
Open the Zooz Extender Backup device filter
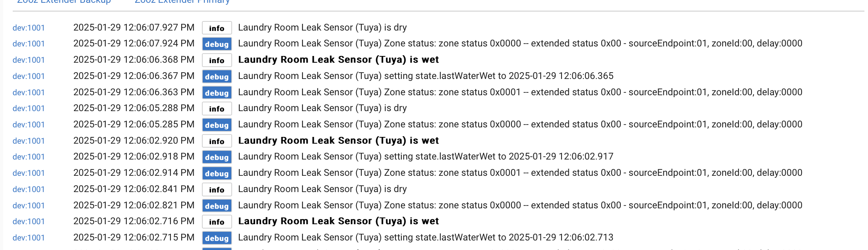pyautogui.click(x=64, y=2)
